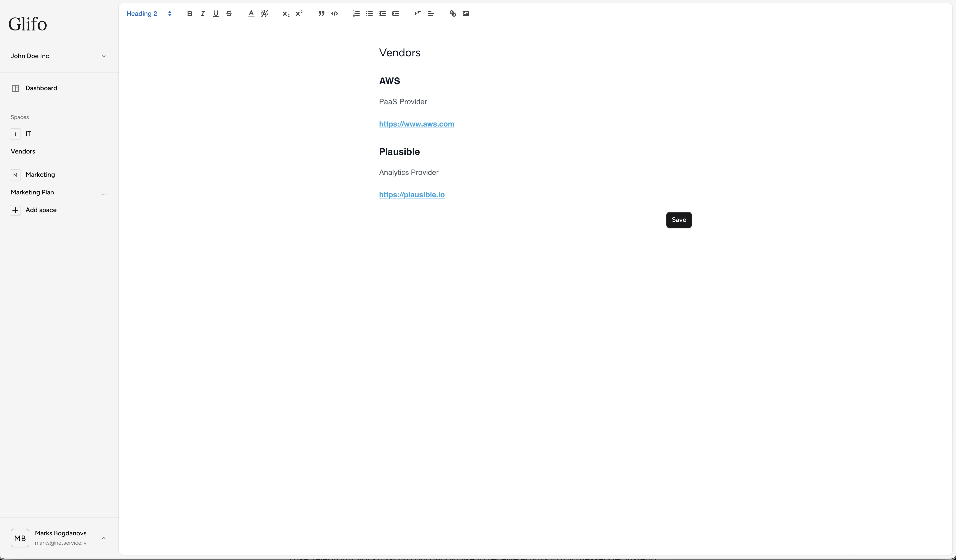Insert a hyperlink via link icon
Viewport: 956px width, 560px height.
pos(453,14)
